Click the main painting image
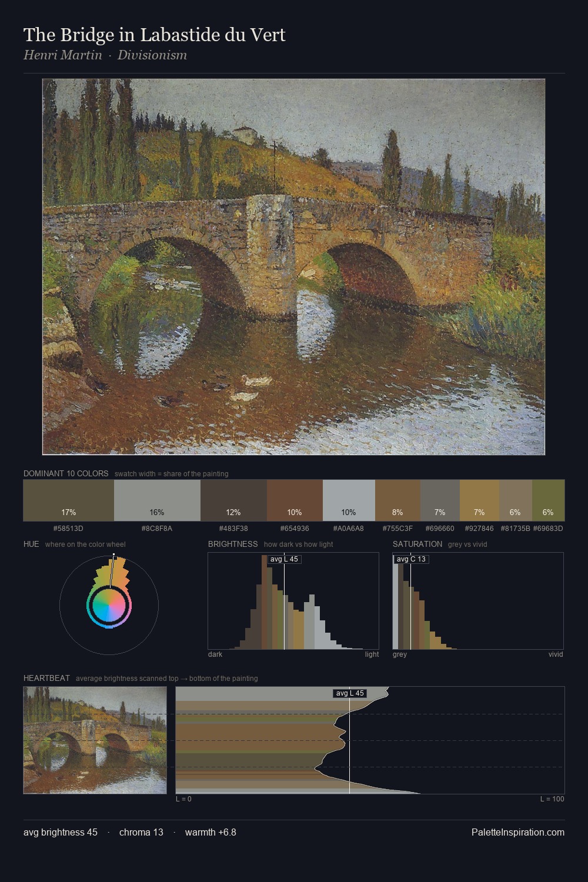Image resolution: width=588 pixels, height=882 pixels. coord(293,267)
